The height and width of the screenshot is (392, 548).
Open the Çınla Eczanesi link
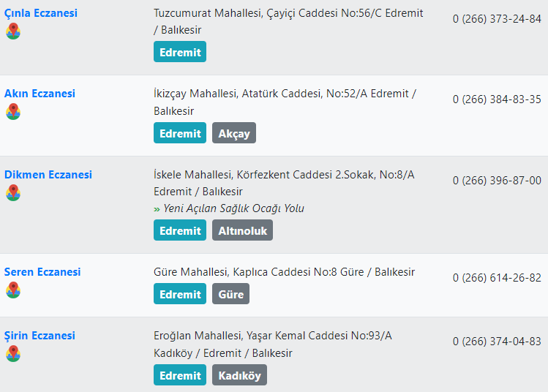coord(41,13)
